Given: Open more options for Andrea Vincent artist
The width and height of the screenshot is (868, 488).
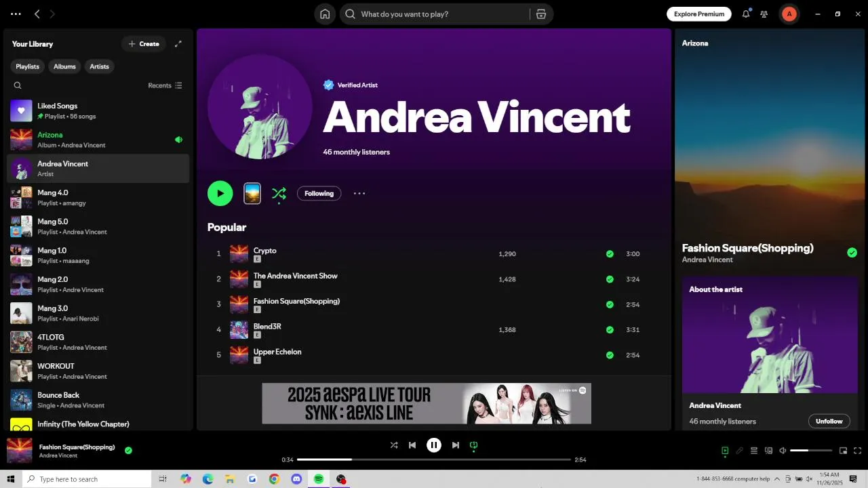Looking at the screenshot, I should pos(359,193).
